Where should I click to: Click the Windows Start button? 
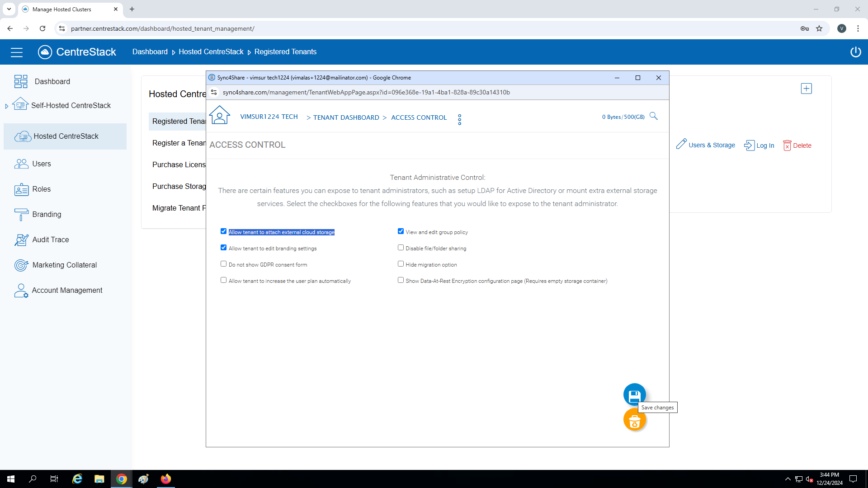(11, 479)
